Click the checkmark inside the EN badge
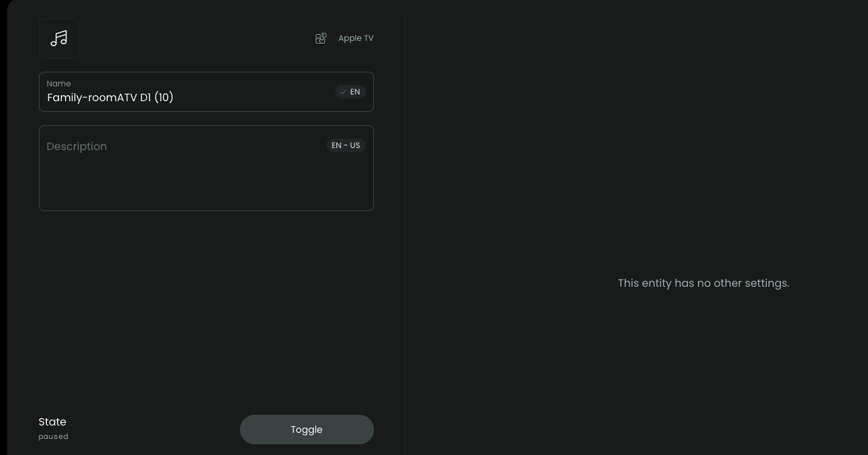Image resolution: width=868 pixels, height=455 pixels. [x=343, y=92]
